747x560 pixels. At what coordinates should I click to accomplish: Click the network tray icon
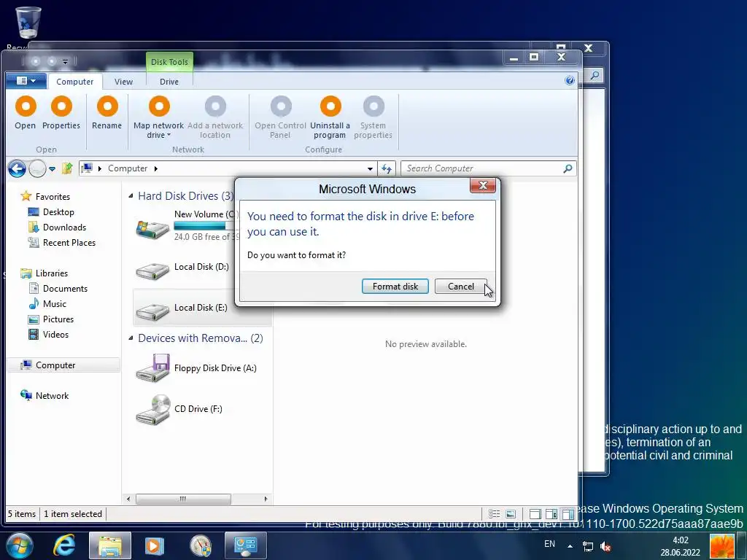pyautogui.click(x=588, y=546)
